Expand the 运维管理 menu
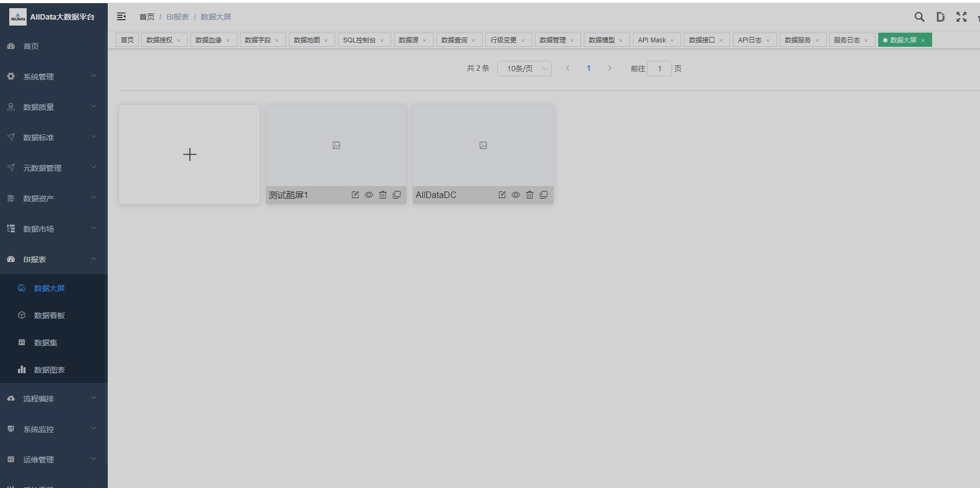980x488 pixels. (x=54, y=460)
